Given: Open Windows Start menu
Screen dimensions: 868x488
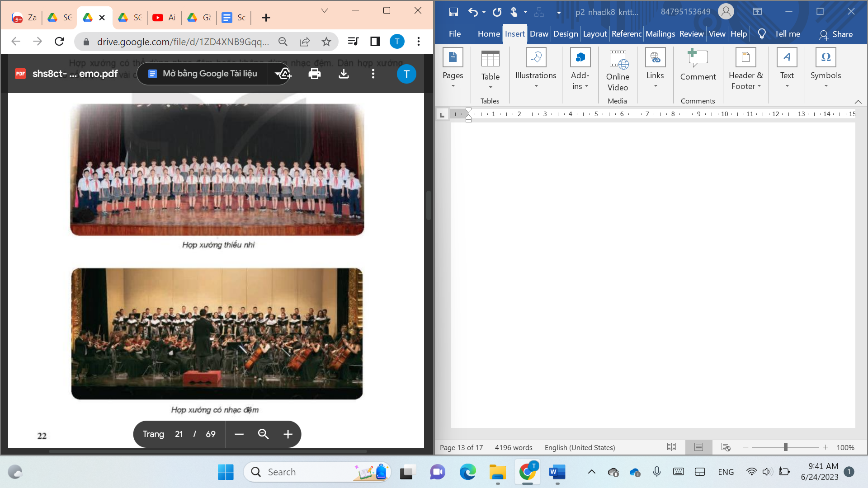Looking at the screenshot, I should pyautogui.click(x=226, y=472).
